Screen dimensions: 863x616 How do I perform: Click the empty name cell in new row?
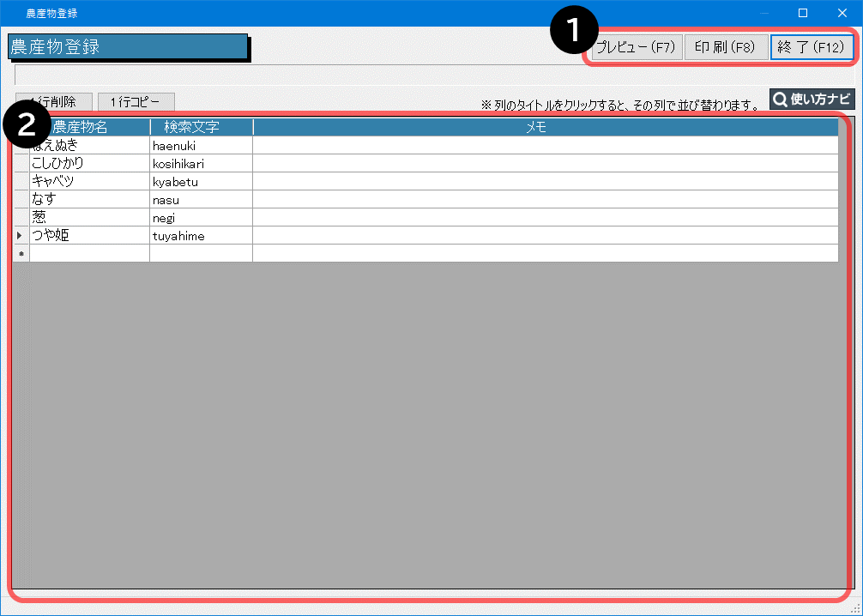(x=89, y=253)
